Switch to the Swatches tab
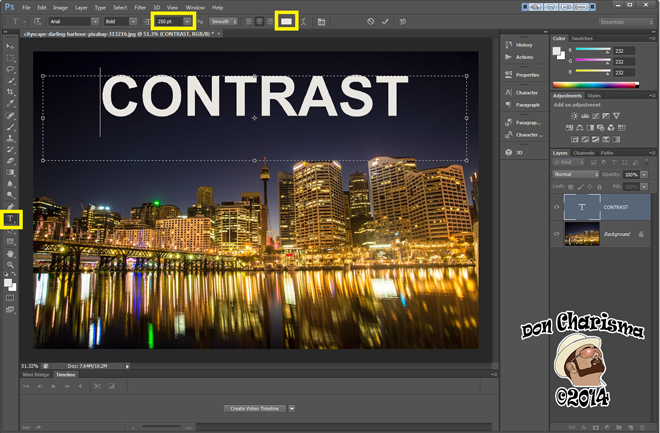Screen dimensions: 660x433 [583, 39]
